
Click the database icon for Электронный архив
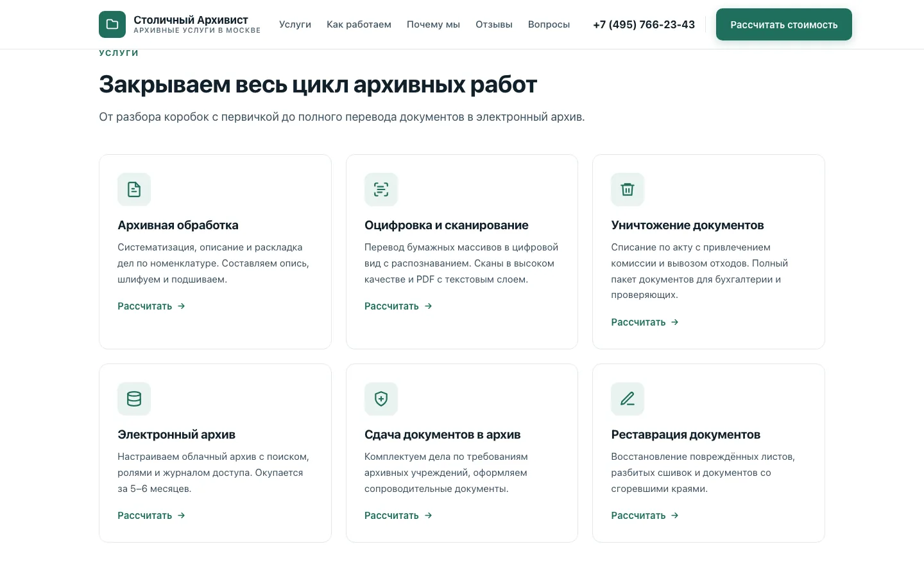[134, 399]
